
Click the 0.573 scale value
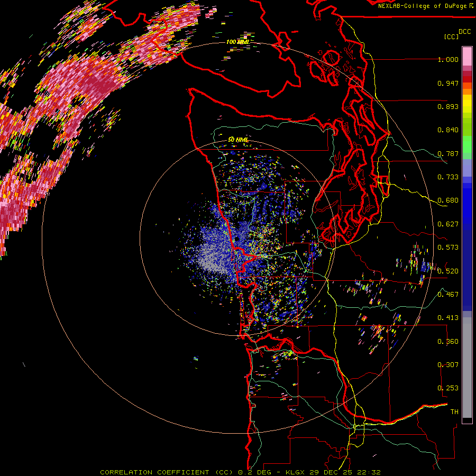pos(448,248)
